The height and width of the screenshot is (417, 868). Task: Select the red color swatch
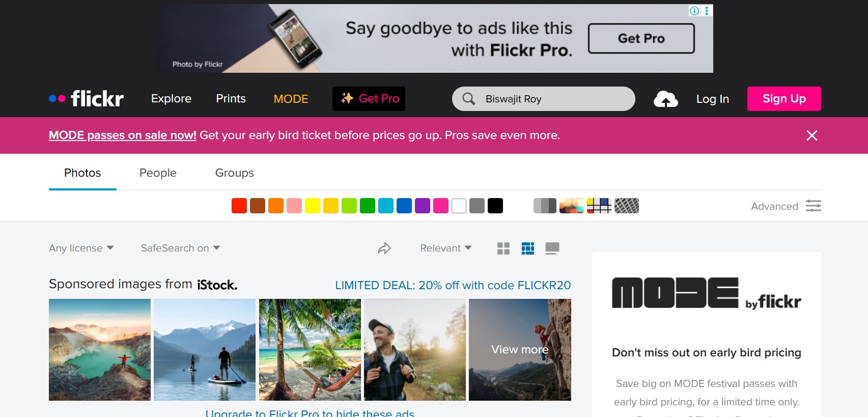(x=239, y=206)
